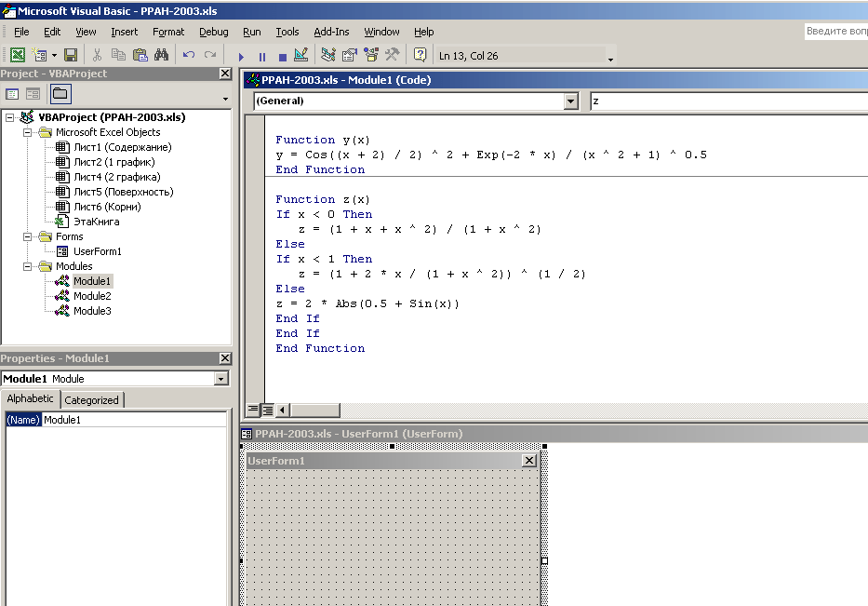Click the Help question mark icon
Viewport: 868px width, 606px height.
421,56
